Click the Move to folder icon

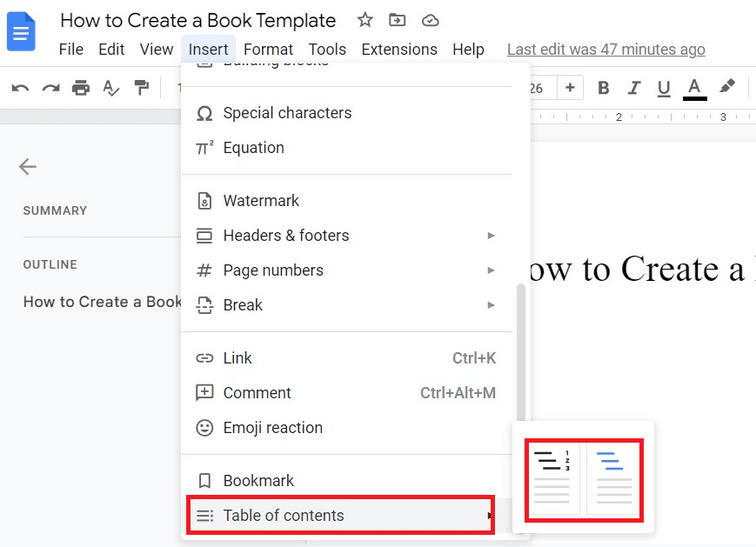[398, 19]
